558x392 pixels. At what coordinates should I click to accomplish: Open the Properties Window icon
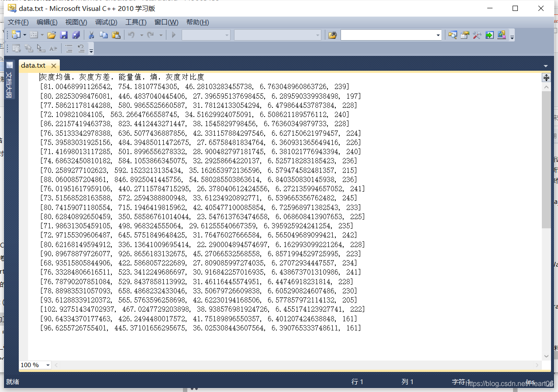click(x=465, y=35)
